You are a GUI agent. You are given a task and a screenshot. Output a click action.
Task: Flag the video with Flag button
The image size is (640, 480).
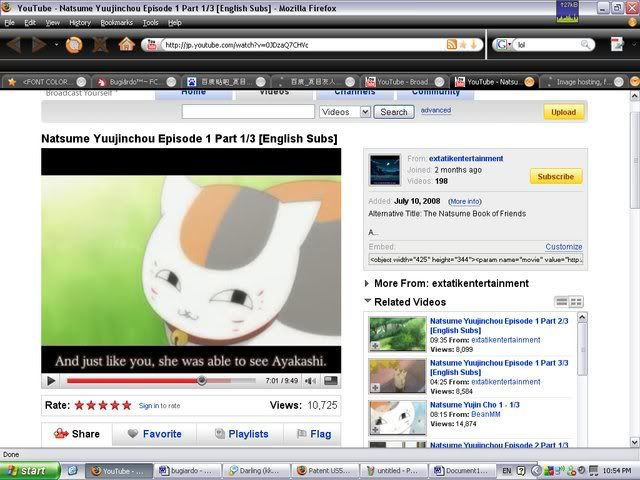(314, 434)
